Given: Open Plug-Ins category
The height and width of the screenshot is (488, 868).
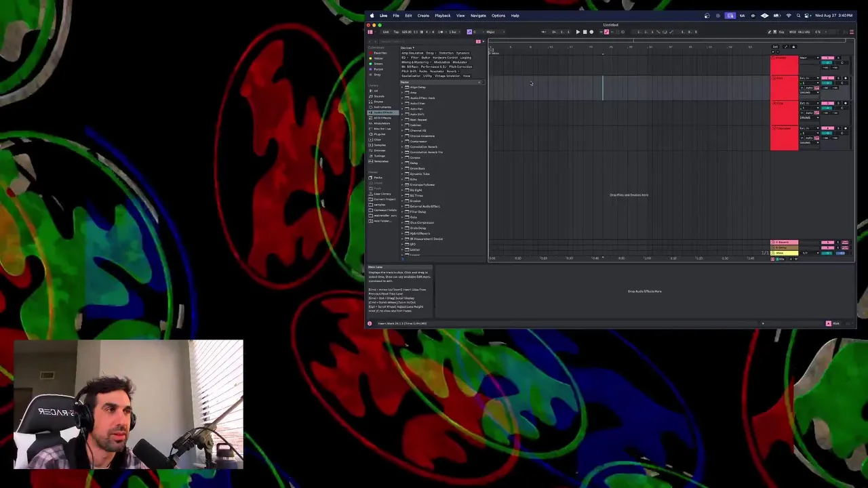Looking at the screenshot, I should click(379, 134).
